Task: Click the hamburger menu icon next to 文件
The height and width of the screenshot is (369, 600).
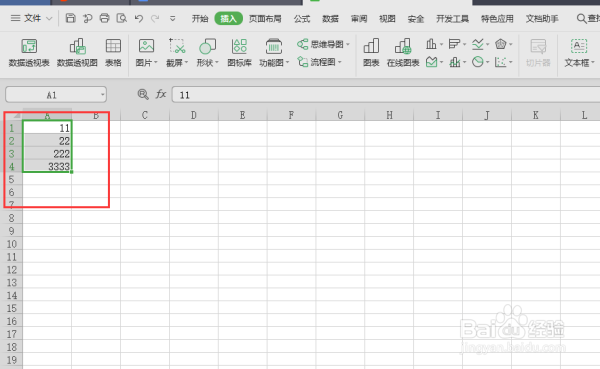Action: coord(15,18)
